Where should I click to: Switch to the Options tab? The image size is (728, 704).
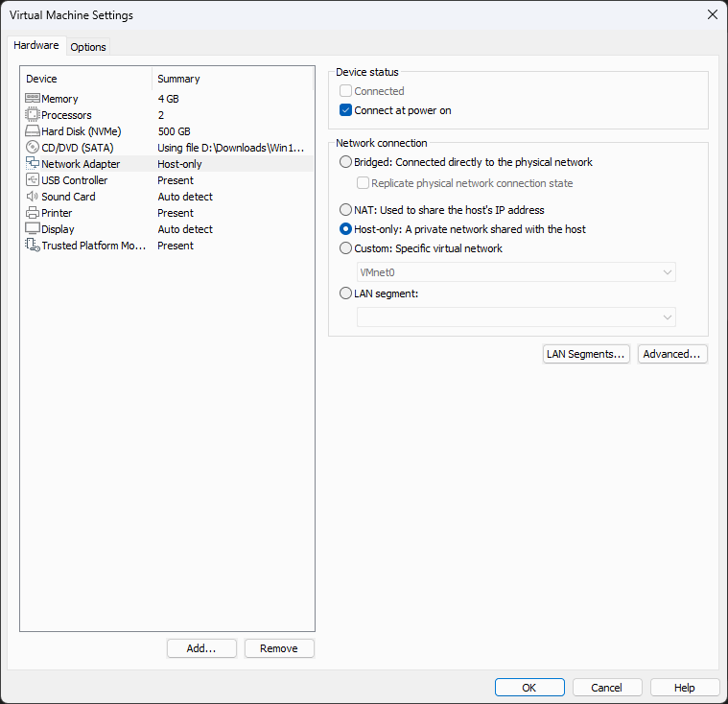pyautogui.click(x=88, y=47)
